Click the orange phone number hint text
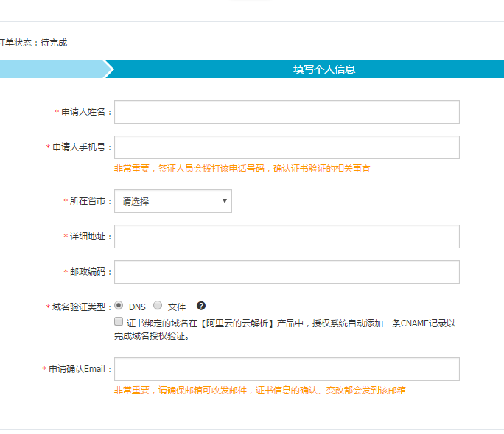Image resolution: width=504 pixels, height=434 pixels. (x=242, y=169)
